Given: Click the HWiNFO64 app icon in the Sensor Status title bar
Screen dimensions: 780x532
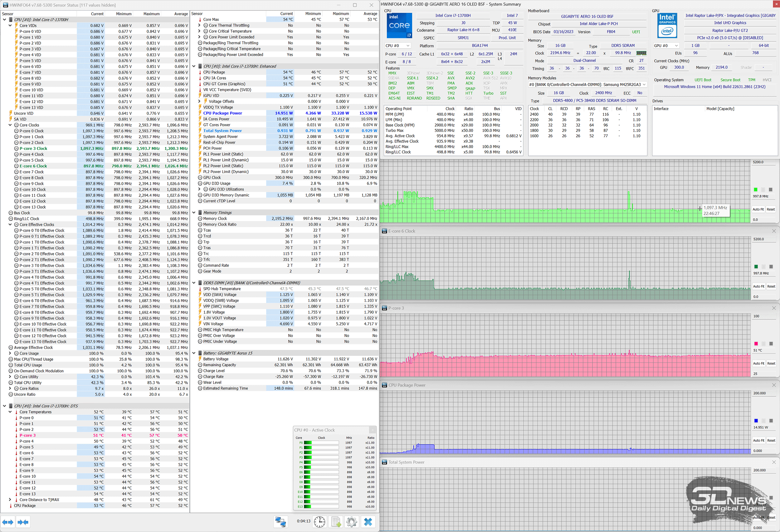Looking at the screenshot, I should (x=5, y=5).
